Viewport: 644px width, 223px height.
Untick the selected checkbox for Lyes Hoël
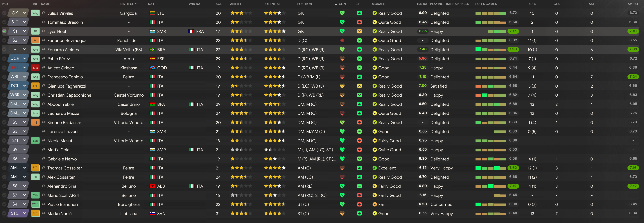point(4,31)
